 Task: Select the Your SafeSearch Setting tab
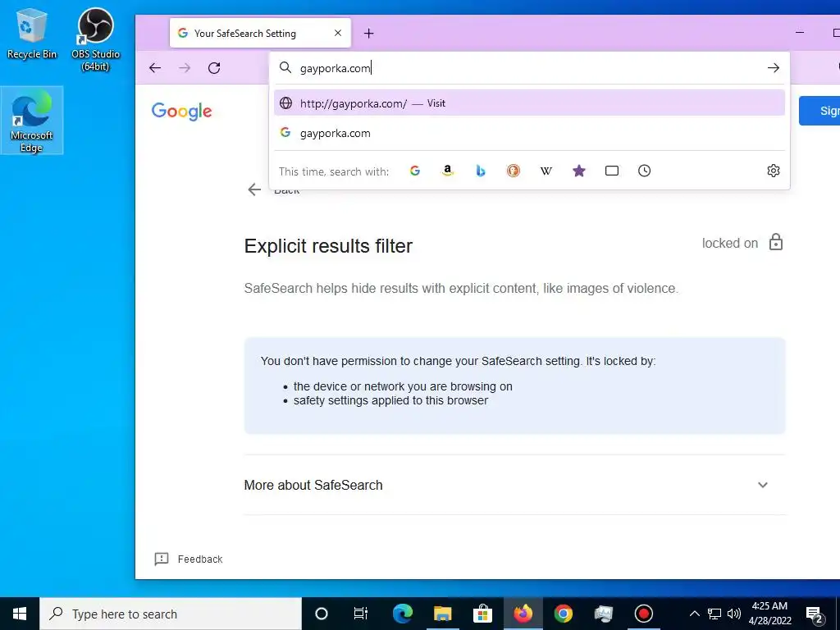click(260, 33)
